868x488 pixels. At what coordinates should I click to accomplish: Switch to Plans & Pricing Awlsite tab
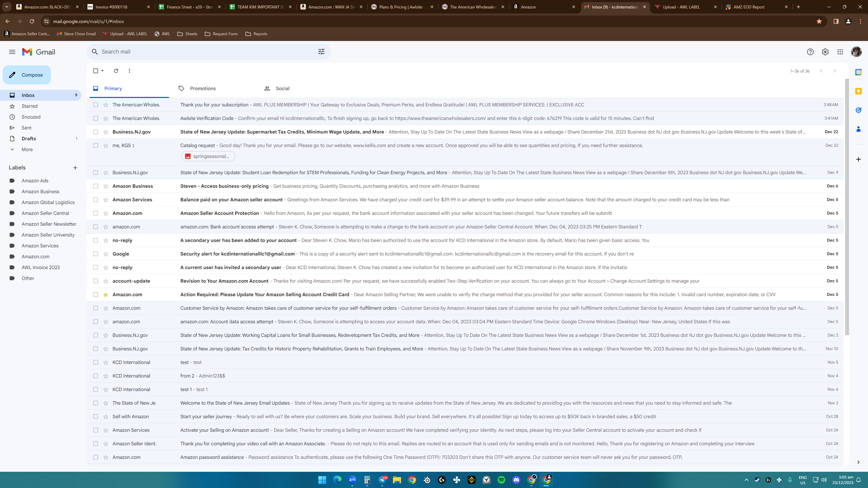click(402, 7)
